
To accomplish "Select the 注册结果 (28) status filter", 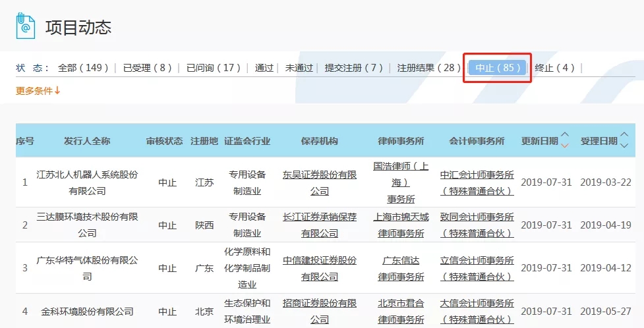I will [429, 68].
